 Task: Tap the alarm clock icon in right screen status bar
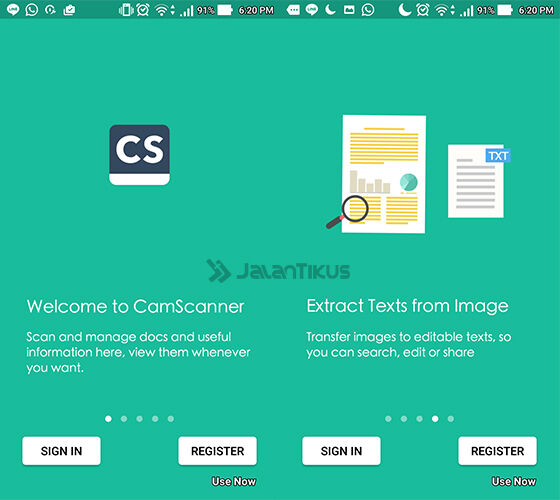tap(423, 10)
